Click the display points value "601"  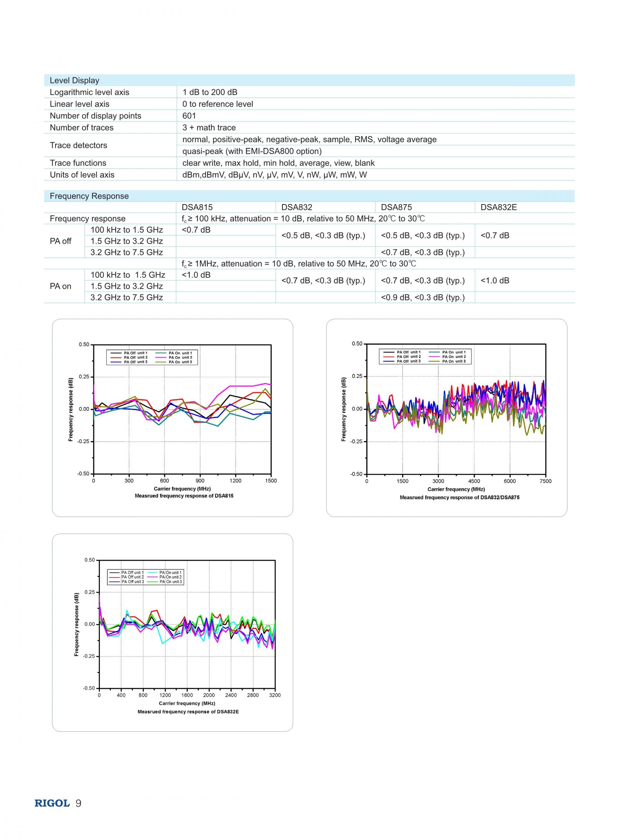(x=189, y=116)
